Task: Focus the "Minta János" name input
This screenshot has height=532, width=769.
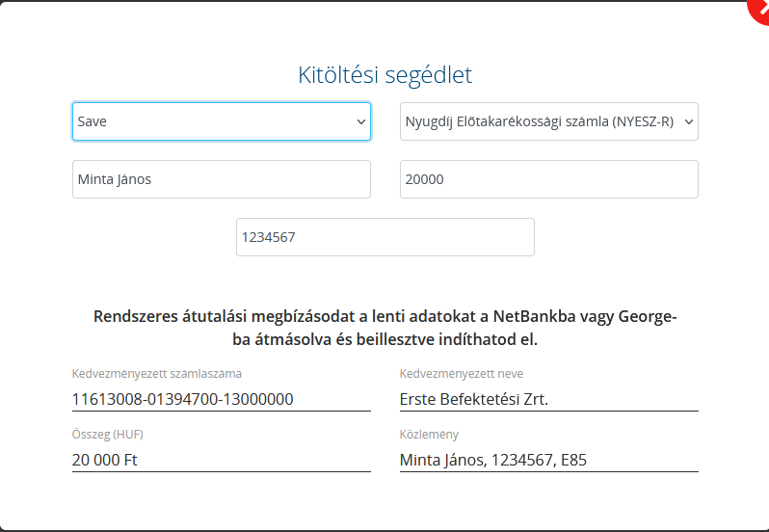Action: [221, 179]
